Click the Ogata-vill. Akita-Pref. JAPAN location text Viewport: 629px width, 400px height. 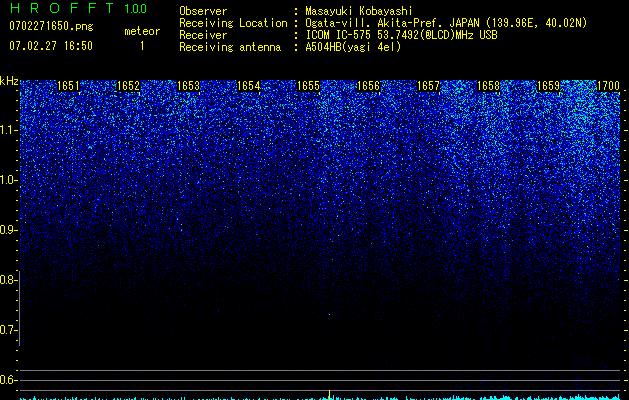tap(446, 23)
